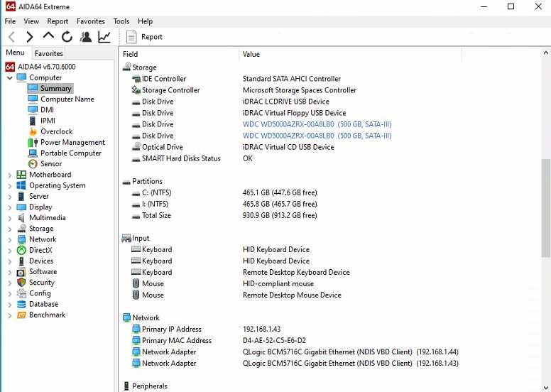Click the Operating System Windows icon
The width and height of the screenshot is (551, 392).
pos(21,185)
